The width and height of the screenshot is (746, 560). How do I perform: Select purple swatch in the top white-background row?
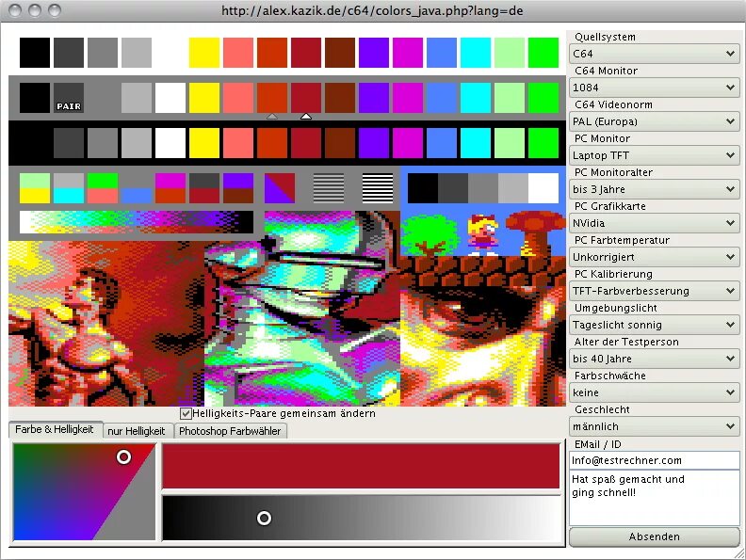point(374,53)
